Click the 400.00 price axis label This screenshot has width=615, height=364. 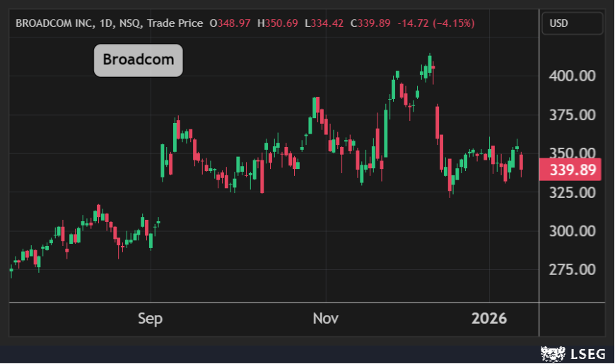click(x=572, y=76)
